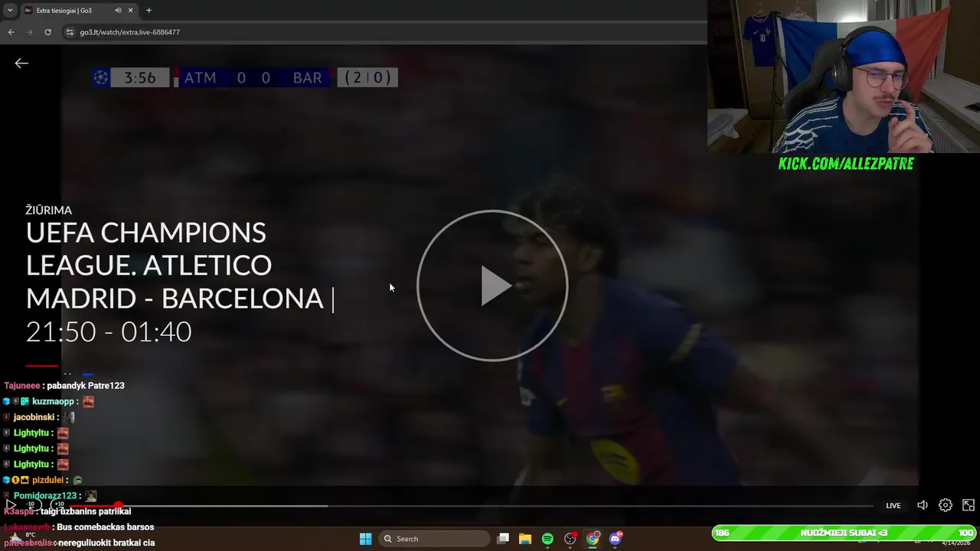This screenshot has height=551, width=980.
Task: Click the ATM team label on the scoreboard
Action: point(201,78)
